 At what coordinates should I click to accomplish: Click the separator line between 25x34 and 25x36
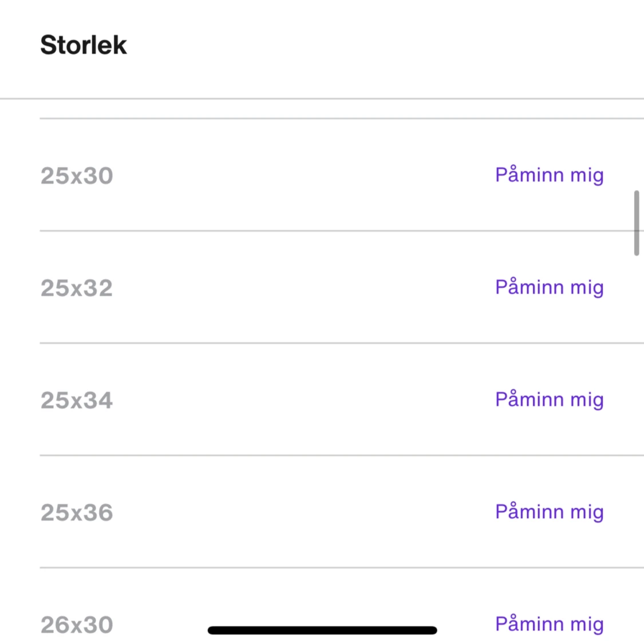(342, 455)
